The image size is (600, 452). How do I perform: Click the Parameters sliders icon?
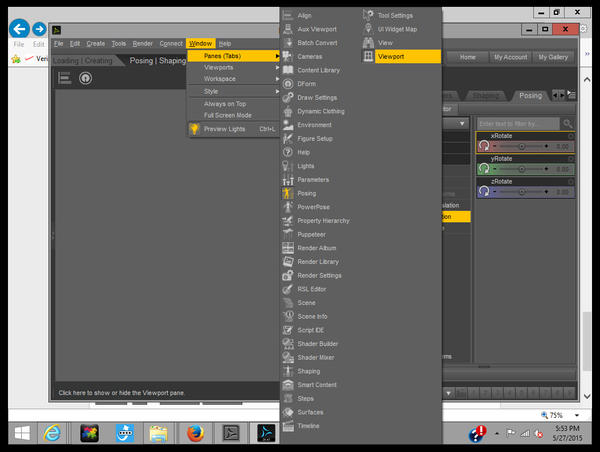288,180
